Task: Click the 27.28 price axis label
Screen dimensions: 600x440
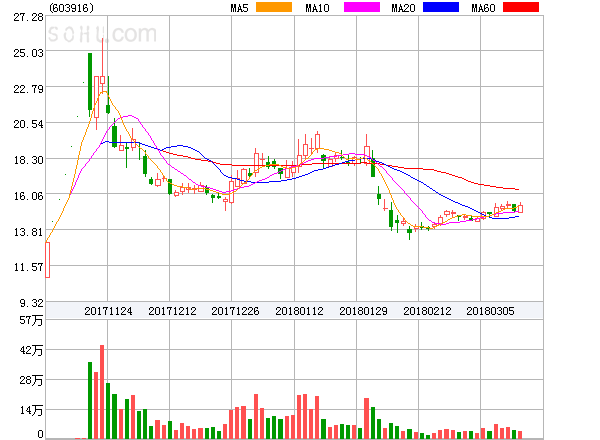Action: [28, 17]
